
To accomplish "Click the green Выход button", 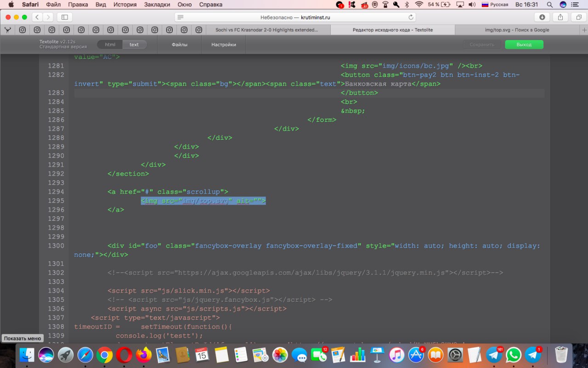I will pos(524,45).
